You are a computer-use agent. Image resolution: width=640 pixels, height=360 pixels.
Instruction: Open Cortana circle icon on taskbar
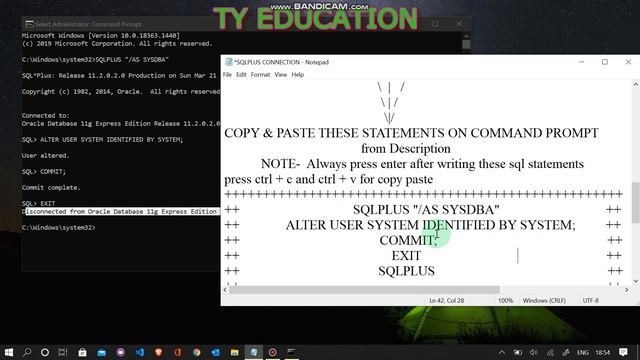(45, 352)
